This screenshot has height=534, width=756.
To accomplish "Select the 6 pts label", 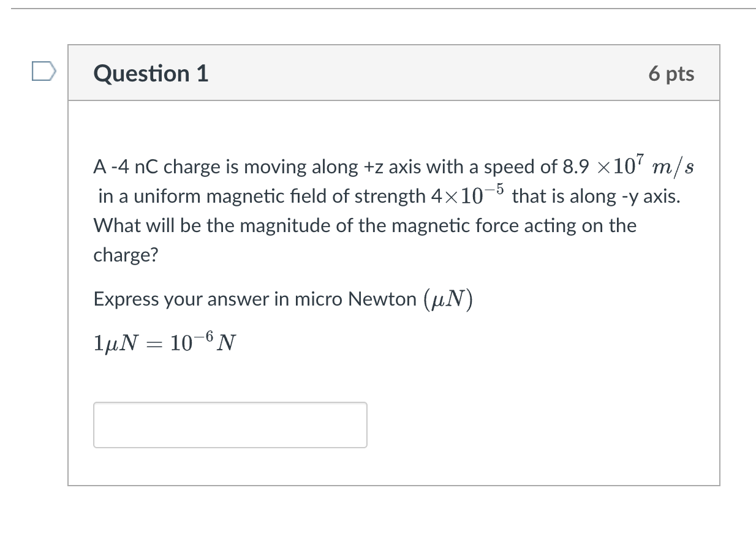I will 672,73.
